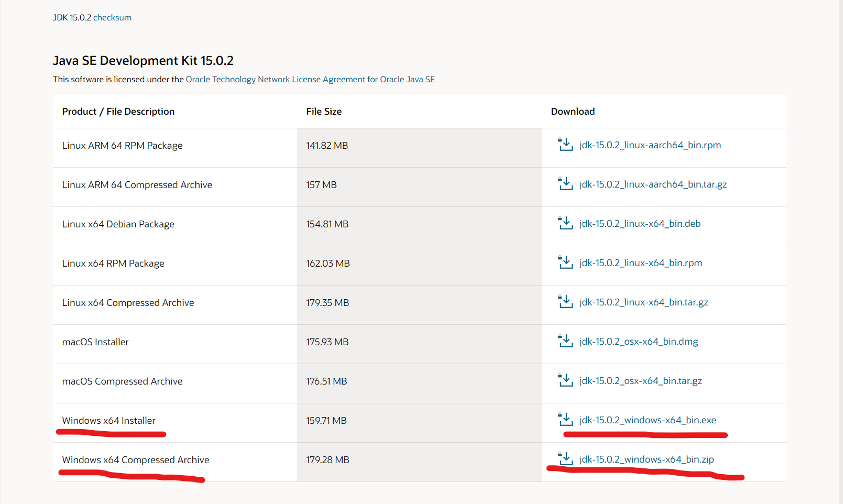Select the Linux ARM 64 RPM Package text
This screenshot has width=843, height=504.
[x=122, y=146]
